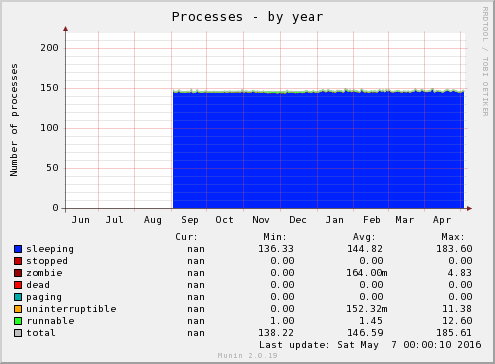Click runnable average value 1.45
This screenshot has height=364, width=495.
click(371, 321)
